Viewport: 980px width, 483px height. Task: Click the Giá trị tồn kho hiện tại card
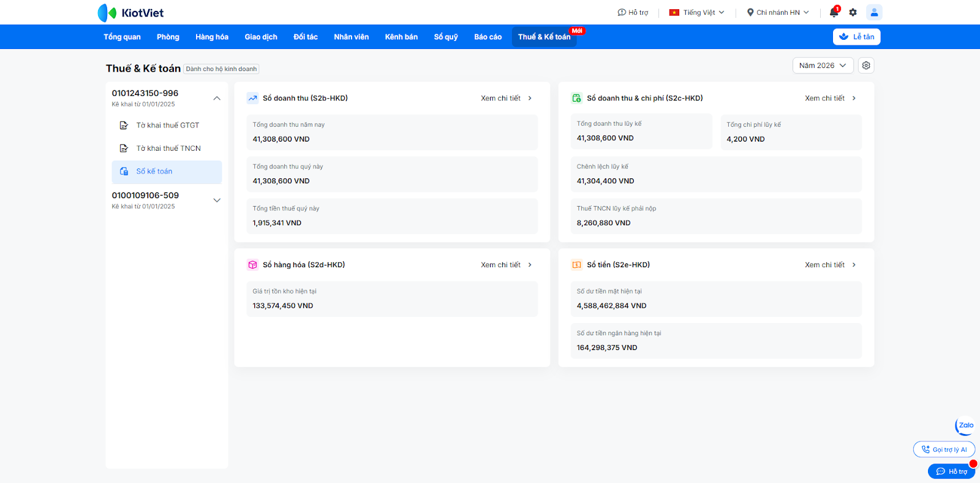(392, 299)
